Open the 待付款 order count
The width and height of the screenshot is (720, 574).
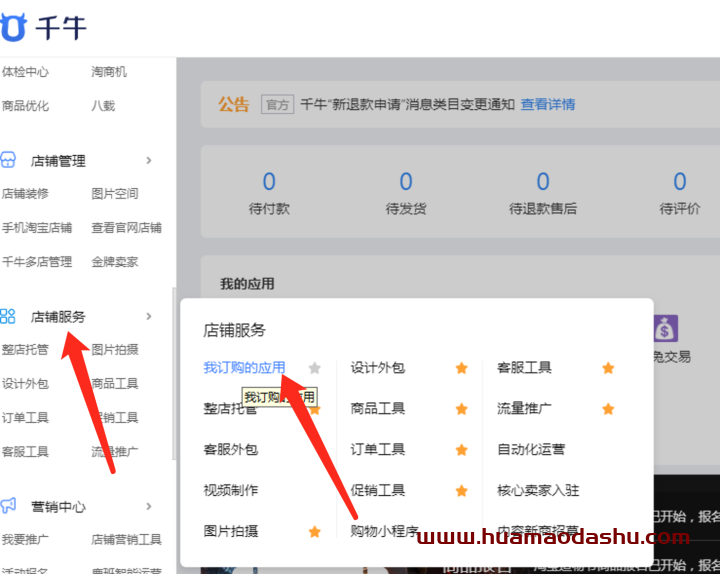coord(269,193)
